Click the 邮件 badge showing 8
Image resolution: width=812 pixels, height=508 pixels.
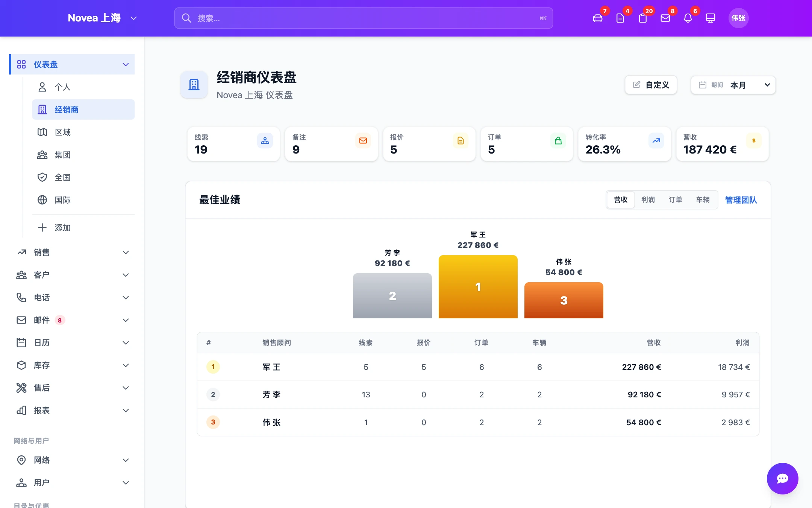click(60, 320)
